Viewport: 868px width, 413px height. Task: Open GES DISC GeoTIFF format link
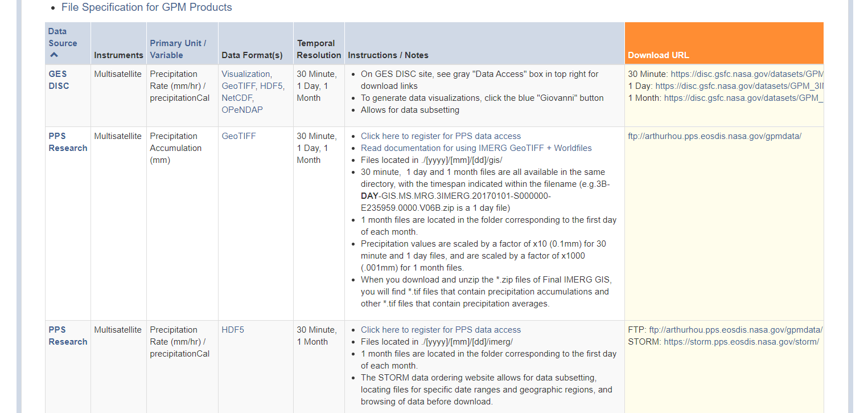[x=238, y=86]
